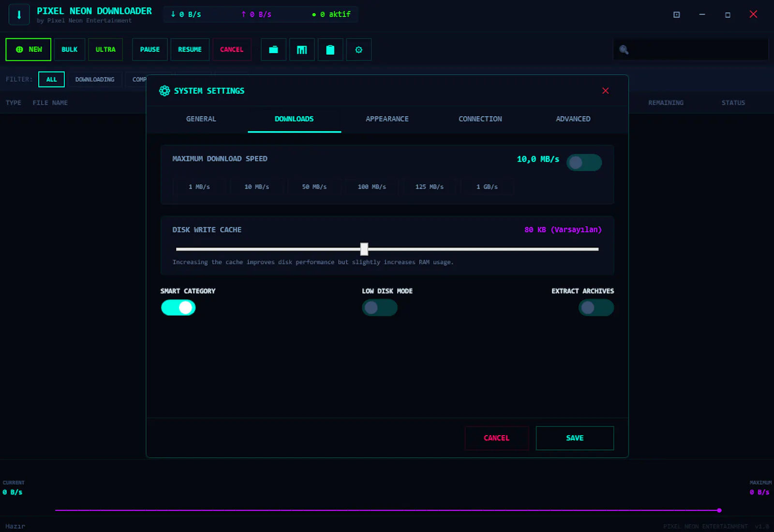Go to the Connection tab

[480, 119]
